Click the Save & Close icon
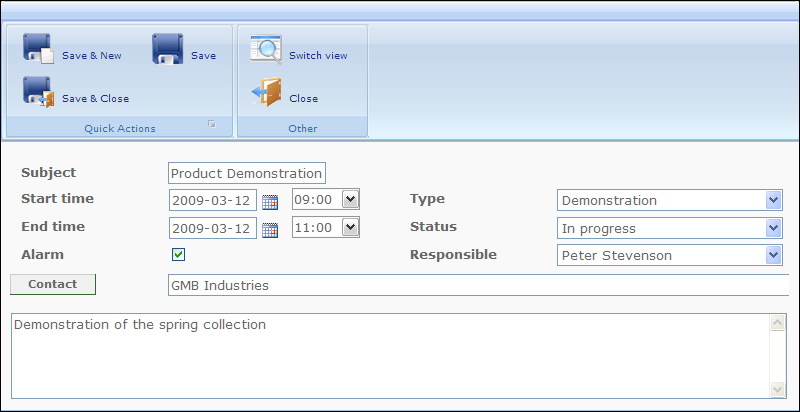This screenshot has height=412, width=800. pos(38,92)
